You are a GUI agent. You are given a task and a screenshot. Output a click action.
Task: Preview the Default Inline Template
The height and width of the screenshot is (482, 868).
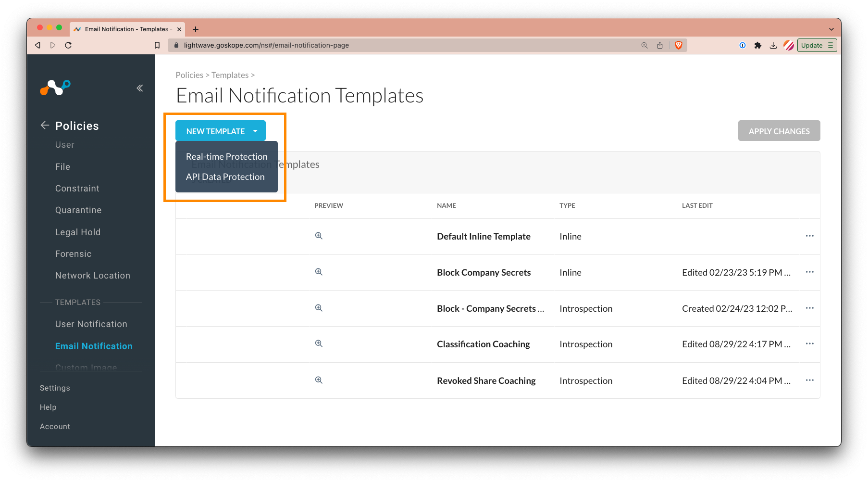(318, 236)
